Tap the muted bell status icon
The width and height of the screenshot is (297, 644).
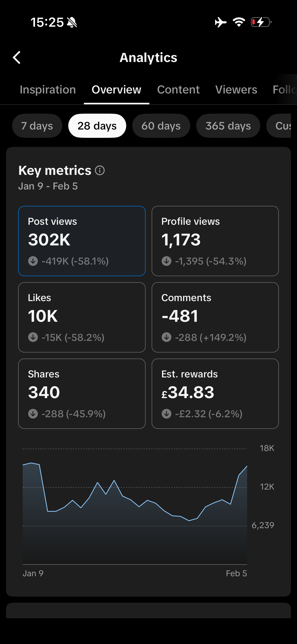72,22
